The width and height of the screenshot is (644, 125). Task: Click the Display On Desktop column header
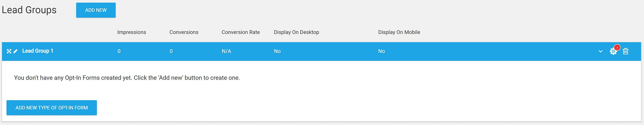(x=297, y=32)
